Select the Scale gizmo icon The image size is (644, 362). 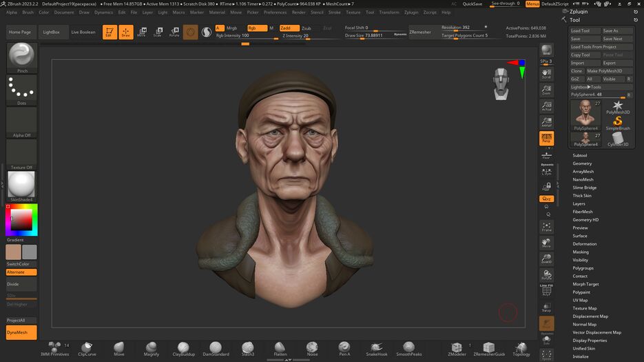coord(158,32)
